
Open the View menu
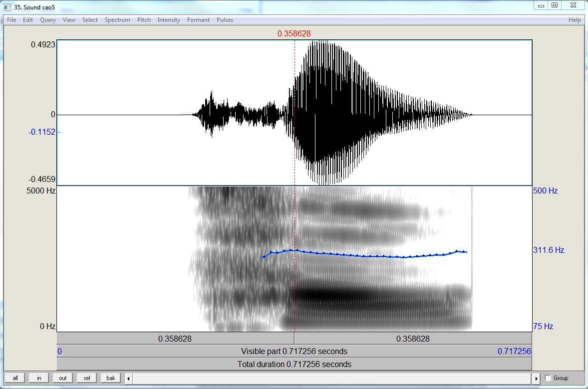[69, 20]
